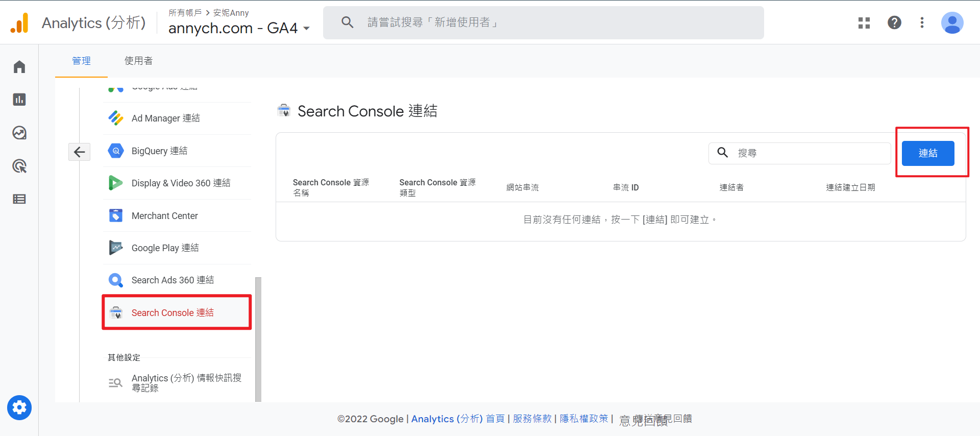Click the back arrow button

tap(80, 152)
